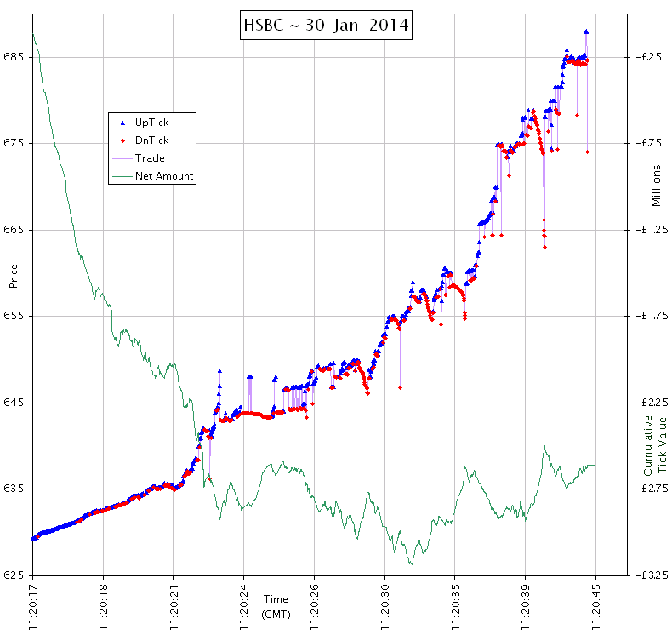
Task: Click the 11:20:30 time axis label
Action: [x=384, y=607]
